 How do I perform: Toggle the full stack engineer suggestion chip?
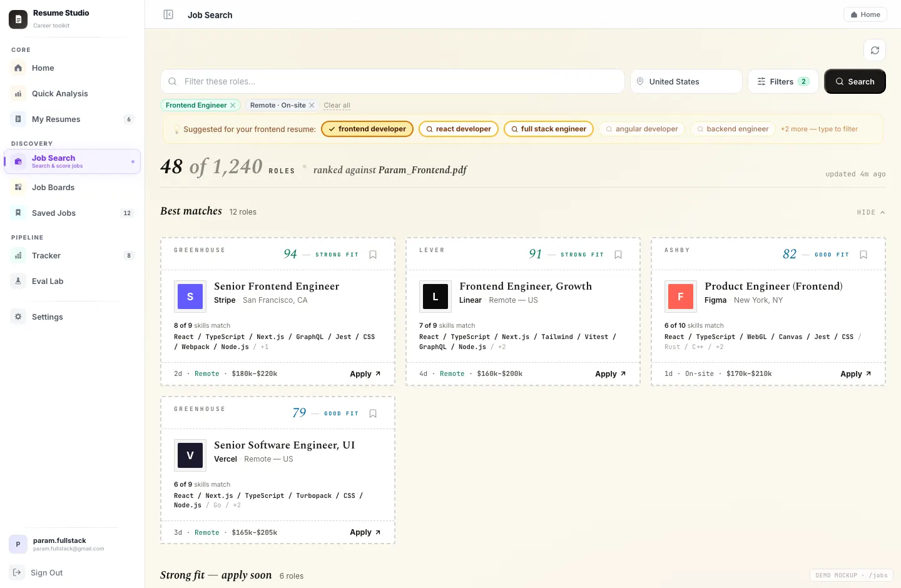click(x=549, y=129)
